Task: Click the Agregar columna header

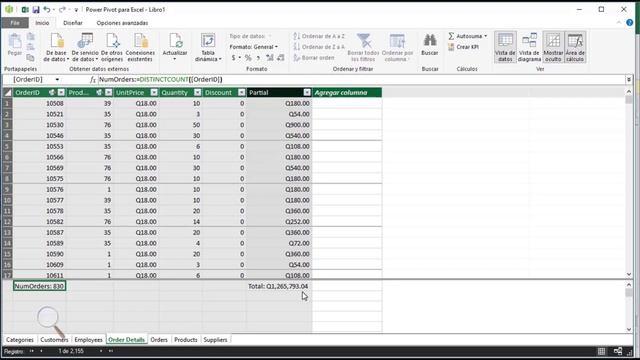Action: (347, 93)
